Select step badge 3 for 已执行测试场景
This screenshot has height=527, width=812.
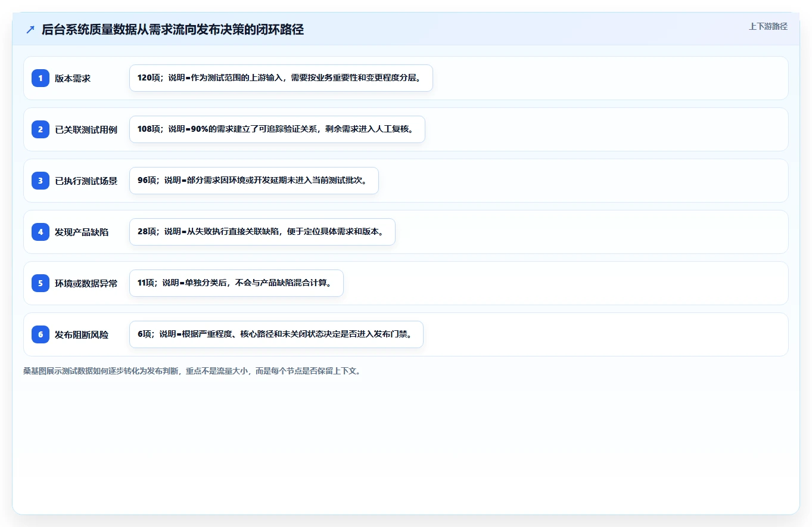tap(41, 181)
